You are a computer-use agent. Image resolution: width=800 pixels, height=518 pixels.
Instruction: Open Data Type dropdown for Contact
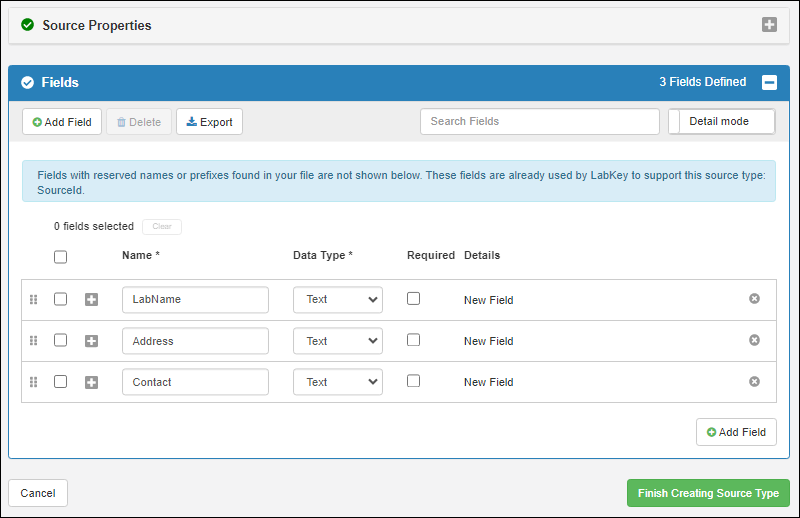pyautogui.click(x=337, y=382)
